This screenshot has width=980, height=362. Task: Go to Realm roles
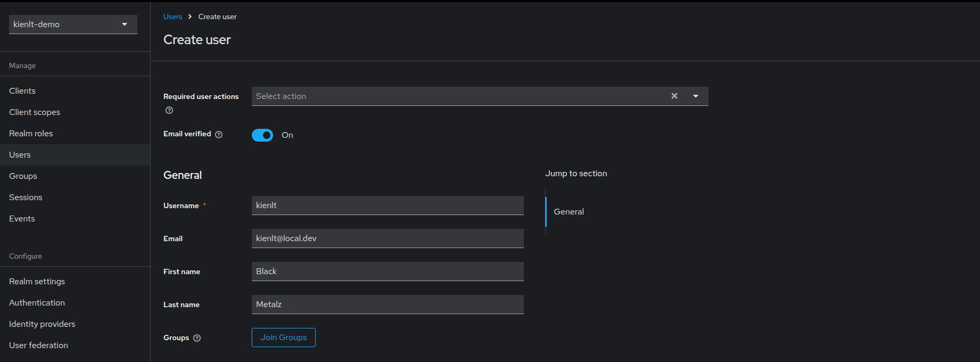(75, 134)
